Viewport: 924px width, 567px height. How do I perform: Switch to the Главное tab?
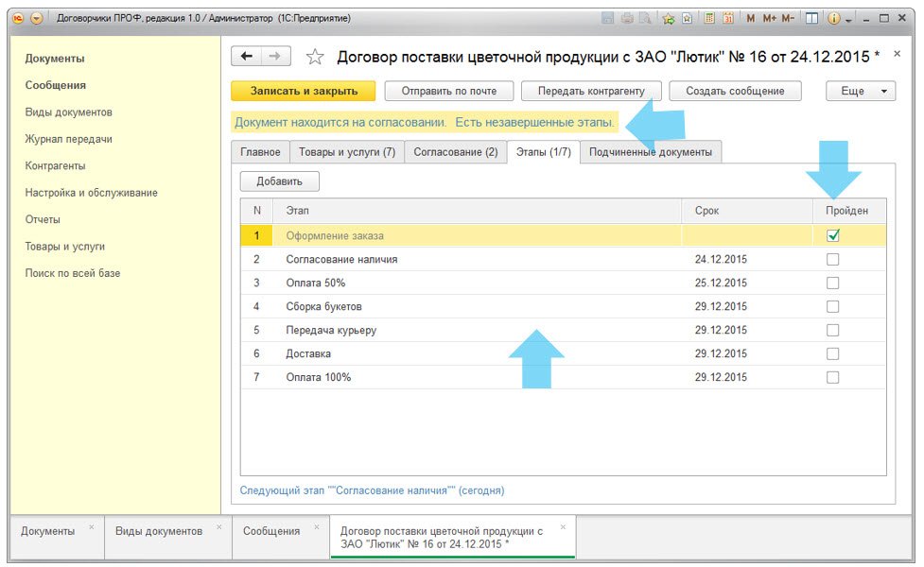260,152
